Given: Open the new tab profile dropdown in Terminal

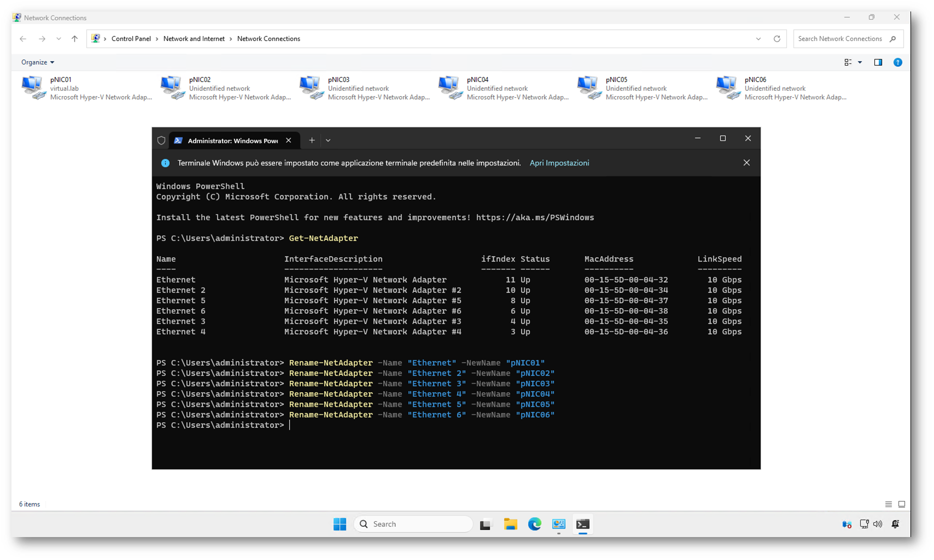Looking at the screenshot, I should [328, 140].
